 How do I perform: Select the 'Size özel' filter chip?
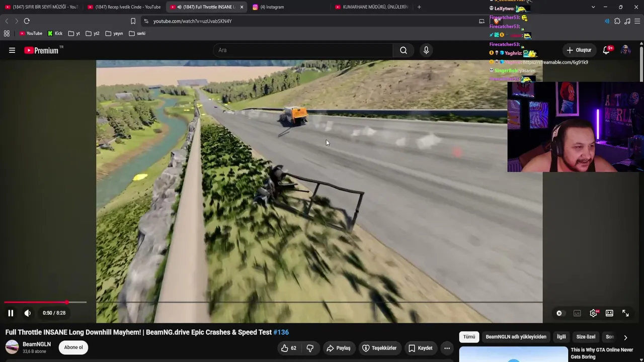tap(586, 337)
